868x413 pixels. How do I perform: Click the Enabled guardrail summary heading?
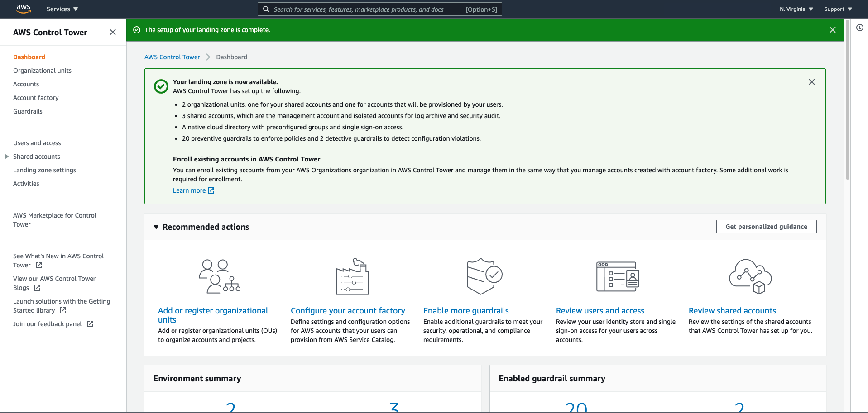pos(552,379)
